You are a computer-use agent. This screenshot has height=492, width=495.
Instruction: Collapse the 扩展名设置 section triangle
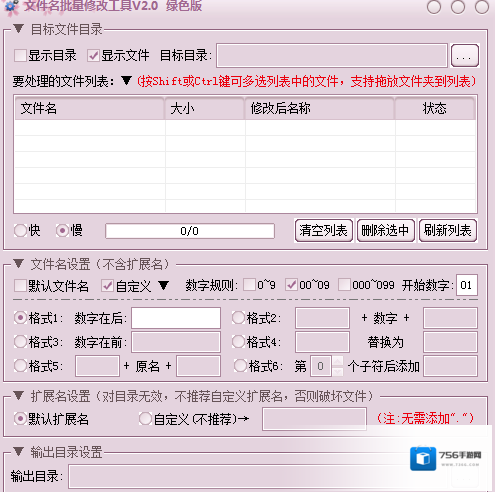coord(19,396)
